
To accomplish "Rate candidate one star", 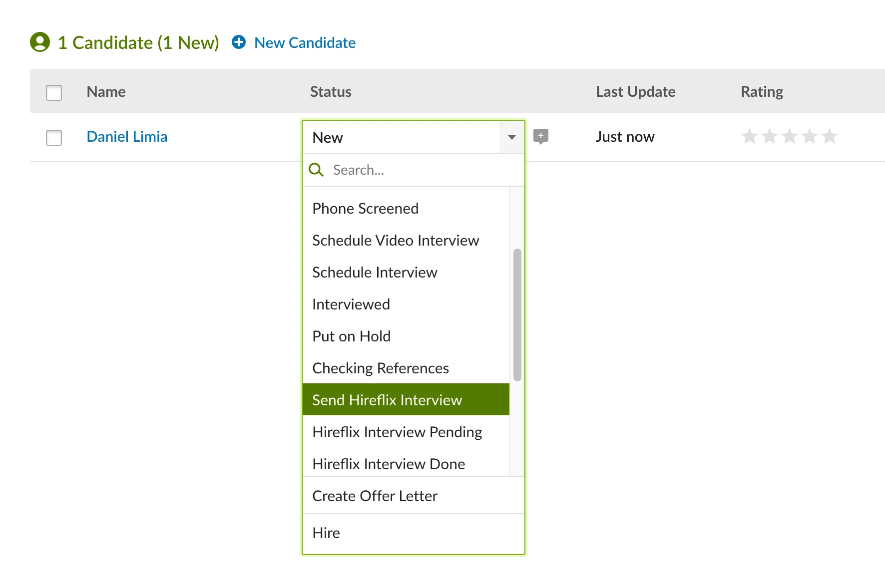I will [x=750, y=136].
